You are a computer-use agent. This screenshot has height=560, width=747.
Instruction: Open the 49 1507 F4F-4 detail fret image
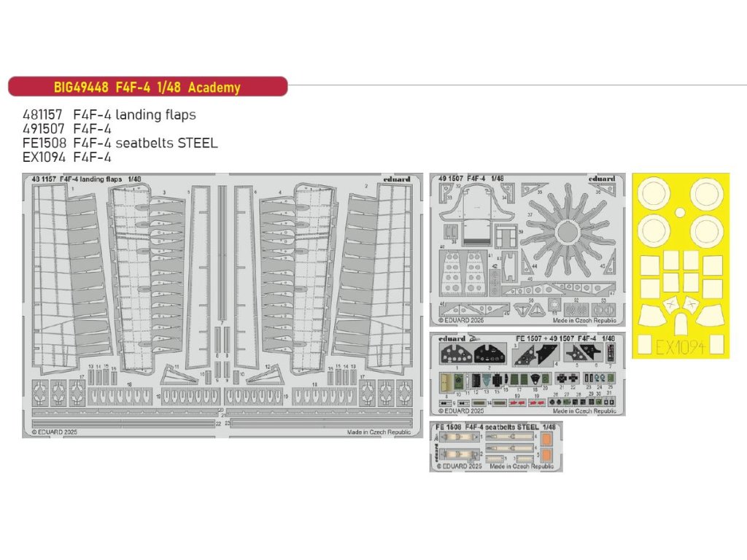(x=527, y=249)
